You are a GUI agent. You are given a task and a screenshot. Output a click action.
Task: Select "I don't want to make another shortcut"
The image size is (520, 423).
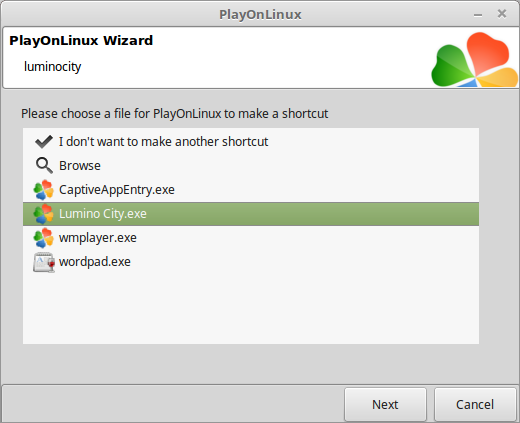251,142
